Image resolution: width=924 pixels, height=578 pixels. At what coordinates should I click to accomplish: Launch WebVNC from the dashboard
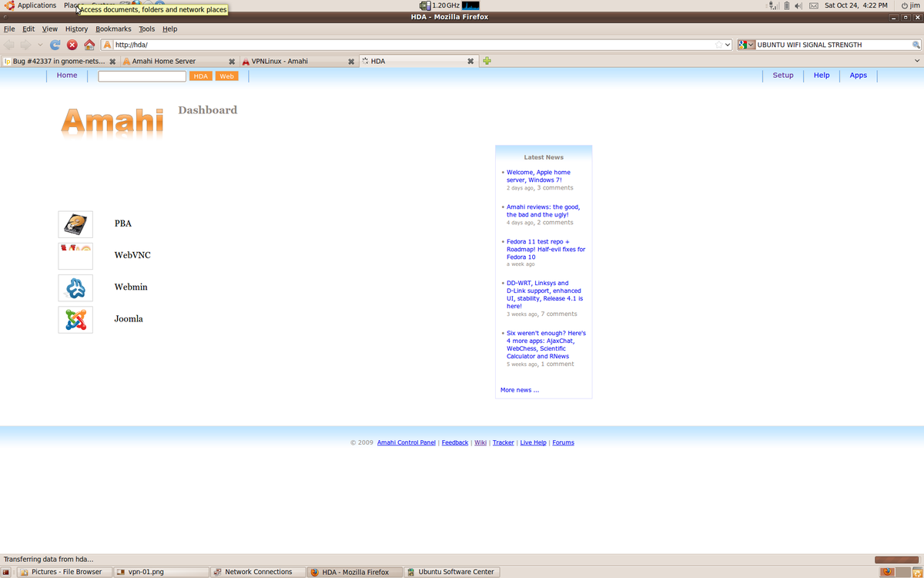[x=75, y=255]
